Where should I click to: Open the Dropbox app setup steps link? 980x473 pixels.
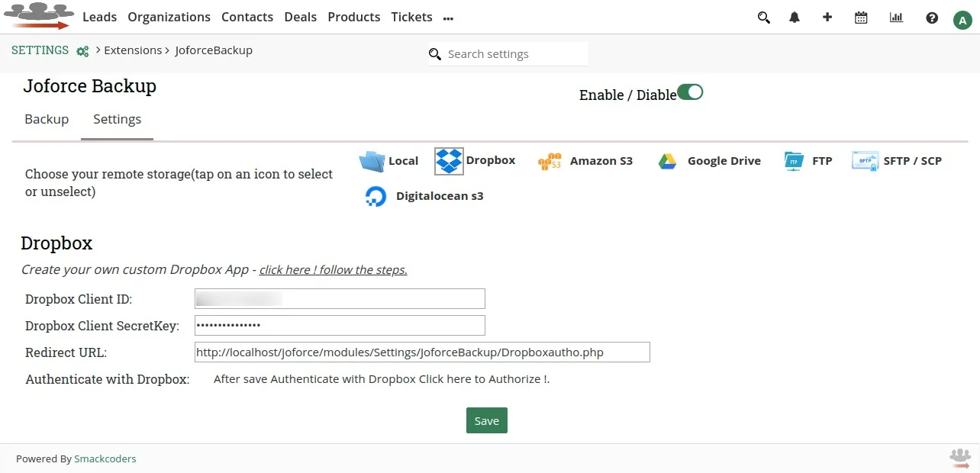click(x=333, y=270)
